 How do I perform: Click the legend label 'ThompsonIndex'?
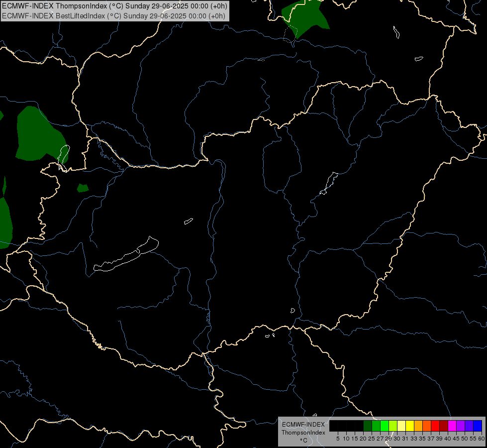click(303, 433)
